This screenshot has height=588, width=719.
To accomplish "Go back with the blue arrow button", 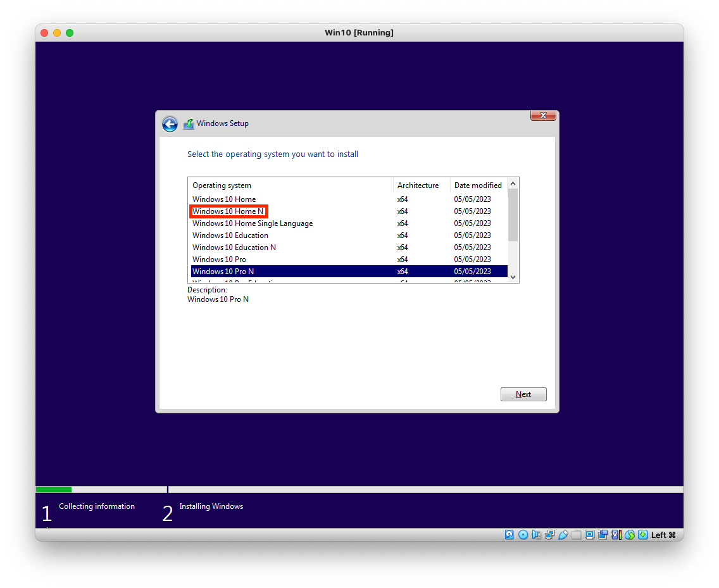I will click(170, 124).
